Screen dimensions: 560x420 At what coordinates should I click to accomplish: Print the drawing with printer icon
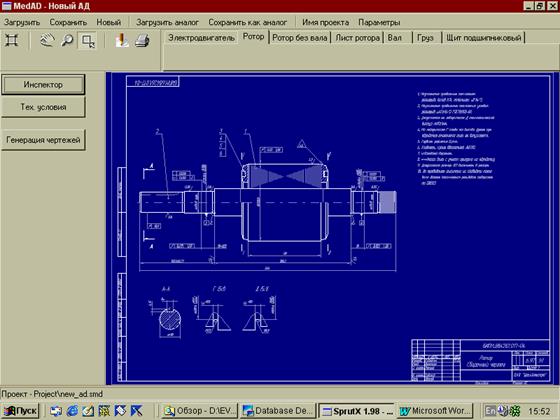142,40
